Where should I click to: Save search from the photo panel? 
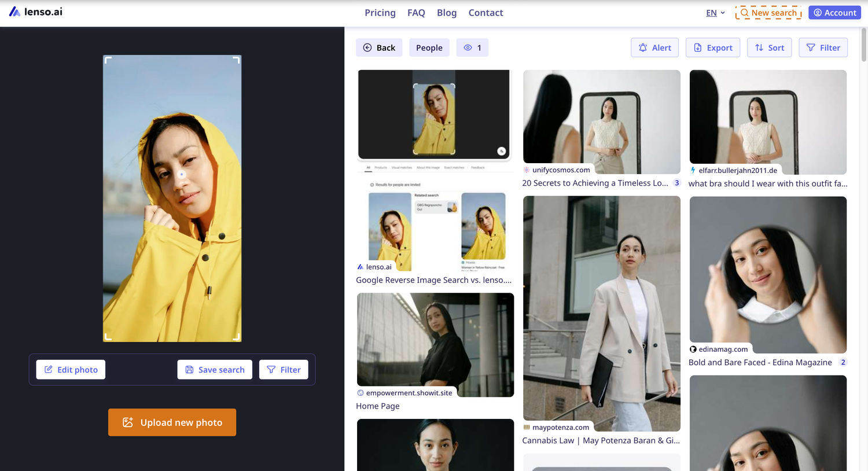(x=215, y=370)
